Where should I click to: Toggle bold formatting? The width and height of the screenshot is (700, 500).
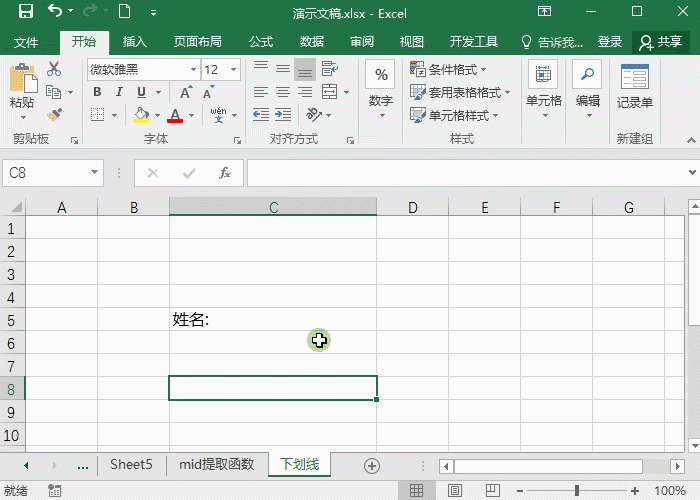(x=97, y=92)
